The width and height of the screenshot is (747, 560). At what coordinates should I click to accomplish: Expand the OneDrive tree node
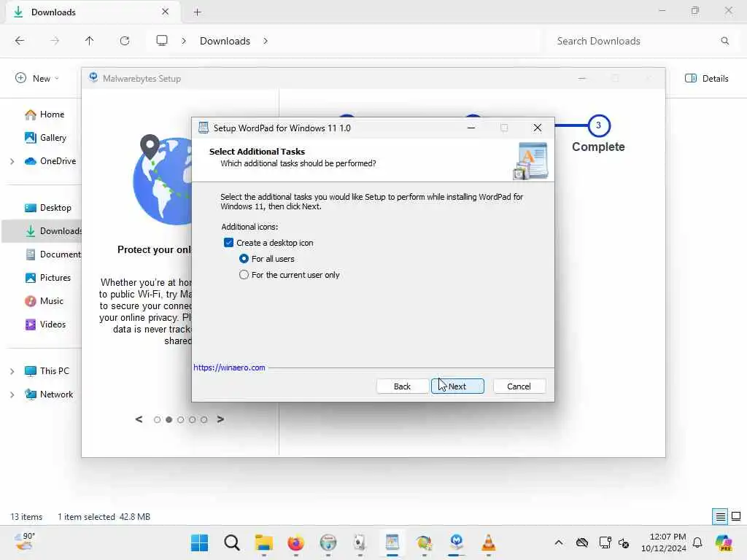(12, 161)
